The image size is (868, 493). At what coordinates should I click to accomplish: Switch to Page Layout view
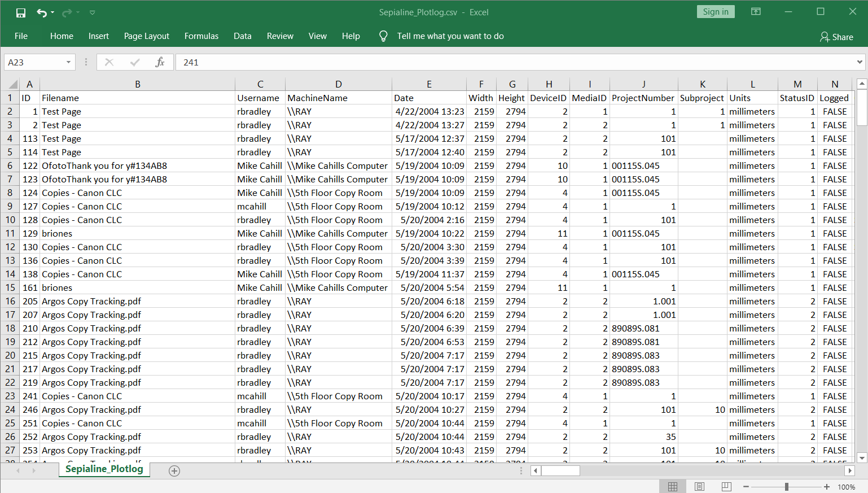(699, 487)
